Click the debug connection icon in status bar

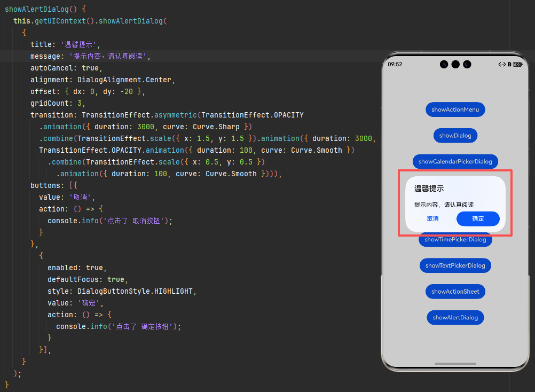(x=502, y=64)
